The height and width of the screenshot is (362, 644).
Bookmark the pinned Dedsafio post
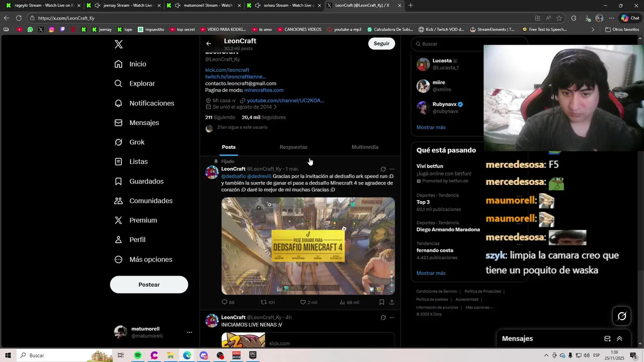[382, 302]
